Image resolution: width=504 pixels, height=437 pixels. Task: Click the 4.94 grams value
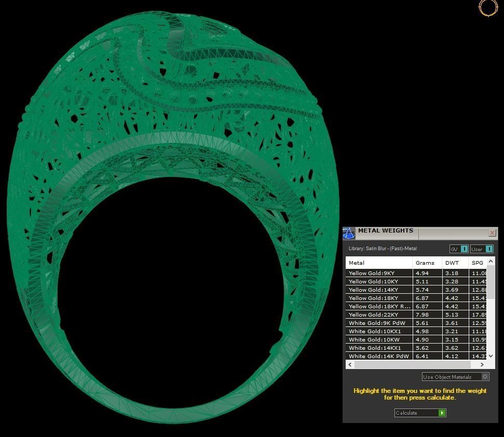(x=422, y=273)
